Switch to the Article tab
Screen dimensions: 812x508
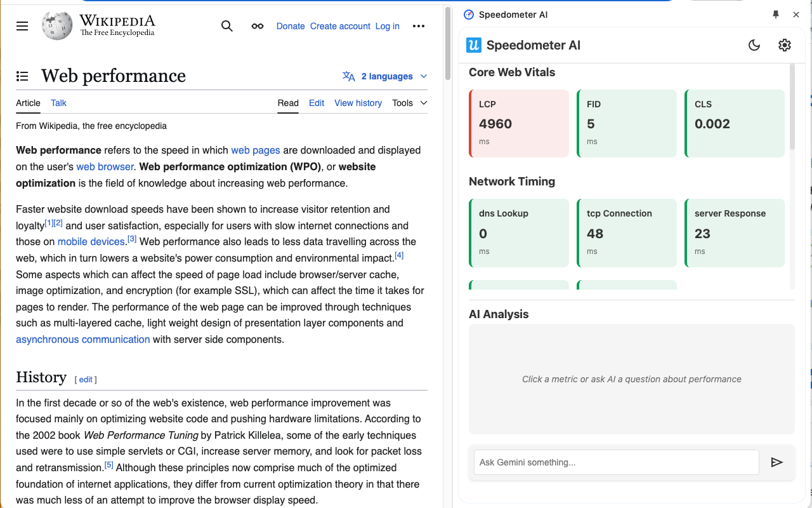coord(28,103)
